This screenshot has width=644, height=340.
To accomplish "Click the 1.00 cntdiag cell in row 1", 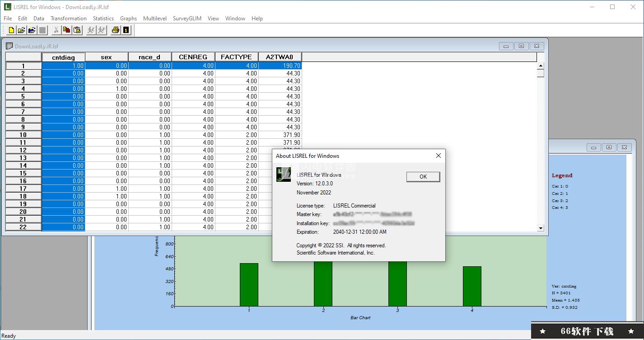I will [64, 66].
